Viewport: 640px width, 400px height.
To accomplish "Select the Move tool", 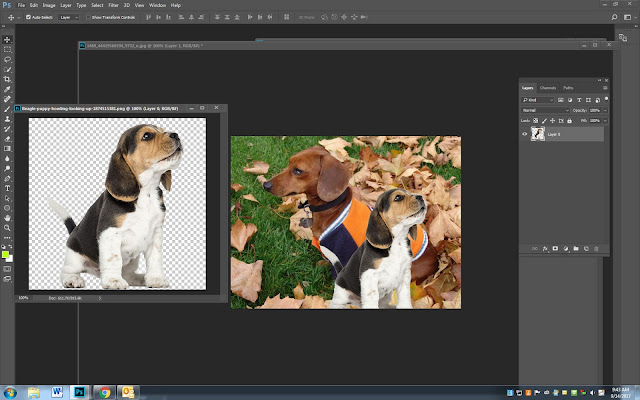I will (x=7, y=39).
